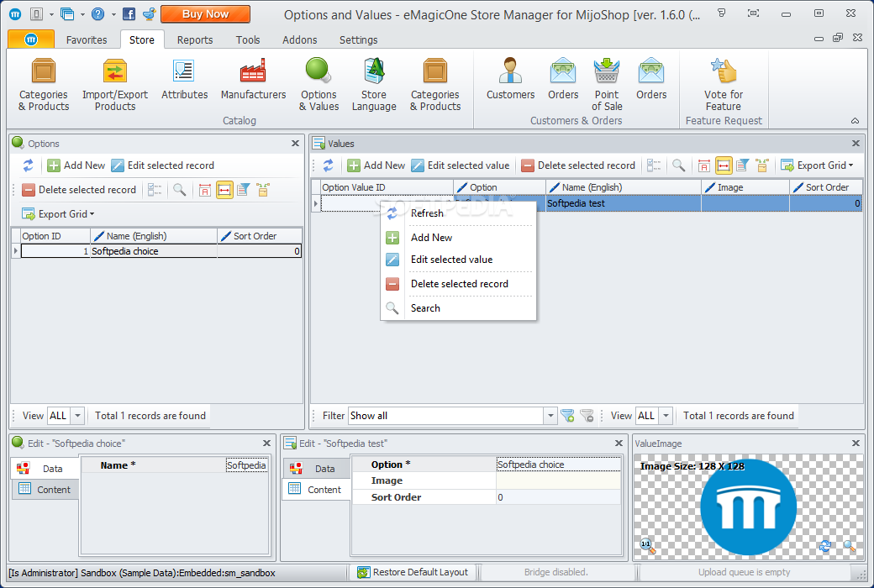Toggle filter row icon in Options toolbar

coord(244,190)
